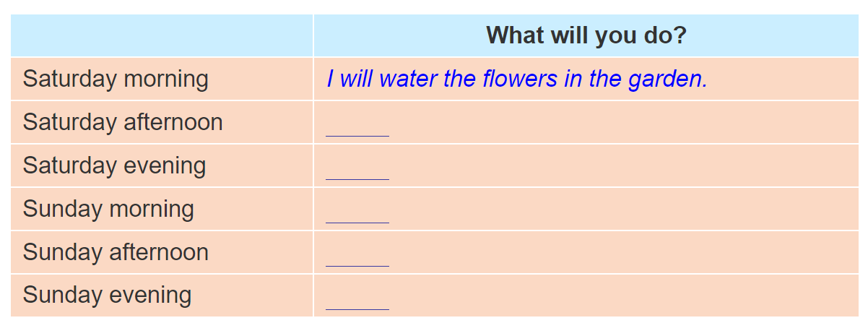
Task: Select the Sunday morning answer blank
Action: [x=357, y=215]
